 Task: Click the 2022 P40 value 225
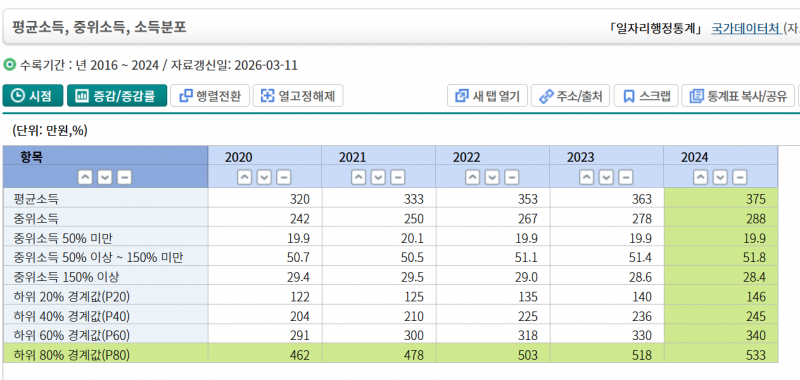tap(493, 315)
